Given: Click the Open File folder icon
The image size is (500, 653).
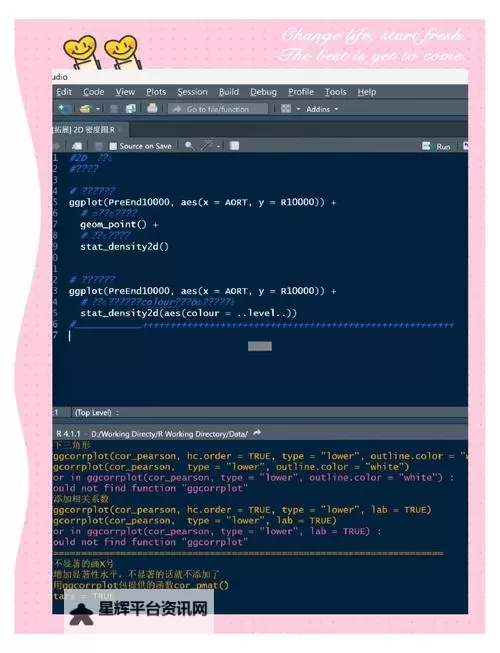Looking at the screenshot, I should click(85, 109).
